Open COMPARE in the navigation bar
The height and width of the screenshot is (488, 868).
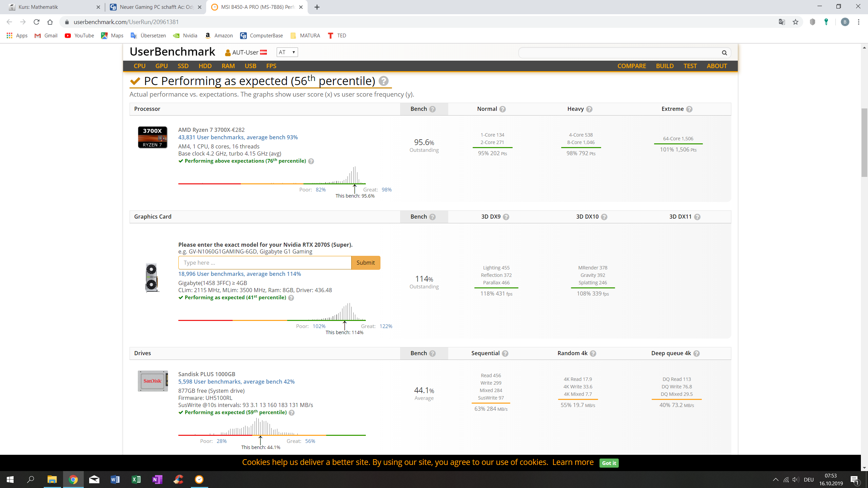631,66
